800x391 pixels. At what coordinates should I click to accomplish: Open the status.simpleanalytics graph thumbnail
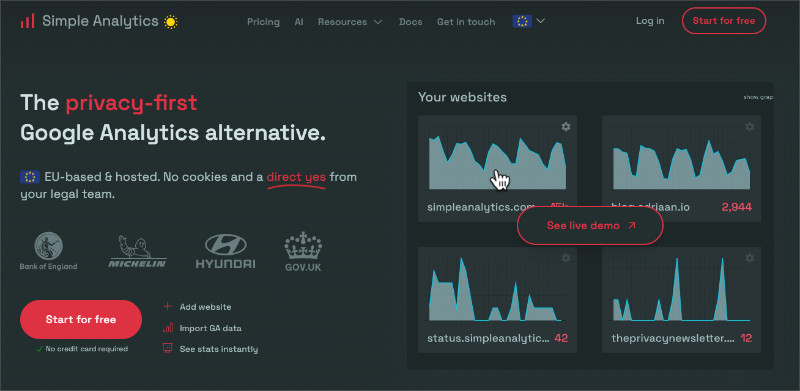(495, 289)
